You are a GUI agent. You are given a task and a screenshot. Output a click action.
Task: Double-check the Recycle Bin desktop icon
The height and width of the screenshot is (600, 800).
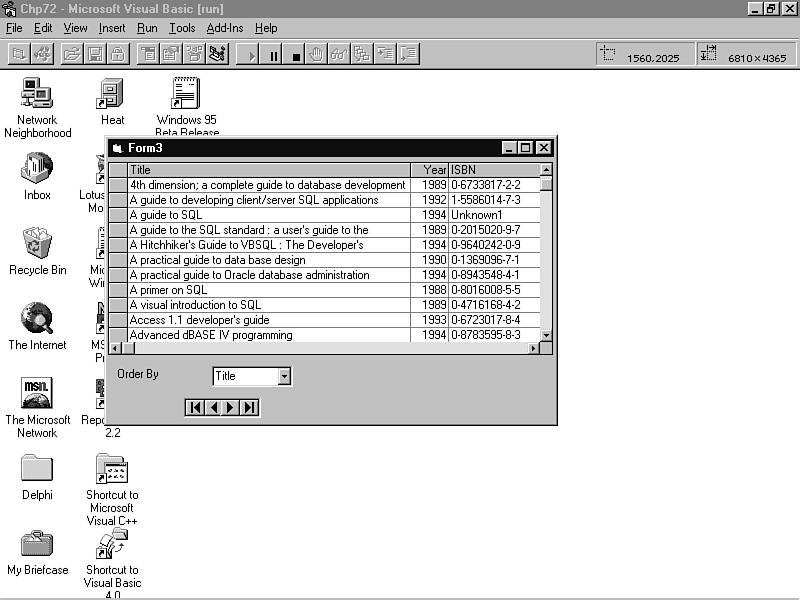pyautogui.click(x=37, y=250)
